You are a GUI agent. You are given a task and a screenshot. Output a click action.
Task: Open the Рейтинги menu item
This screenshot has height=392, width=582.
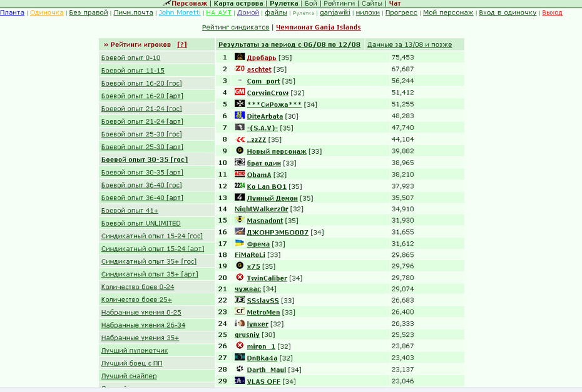pos(339,3)
